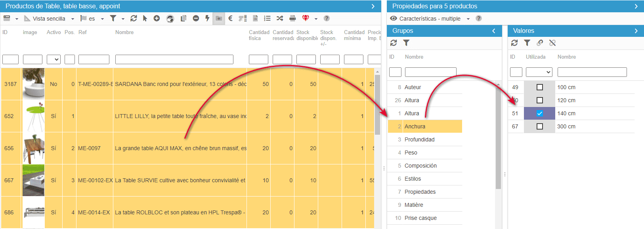644x229 pixels.
Task: Click the euro price icon
Action: click(x=230, y=18)
